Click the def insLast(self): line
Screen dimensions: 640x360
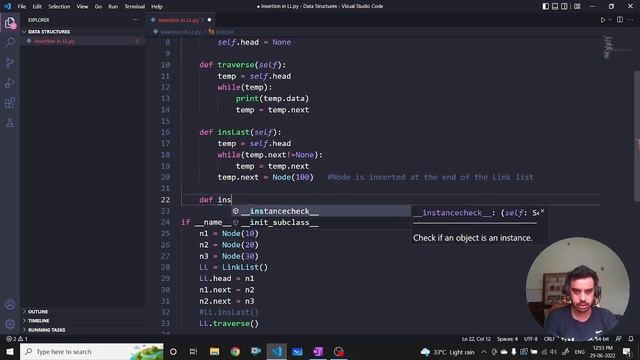coord(240,132)
